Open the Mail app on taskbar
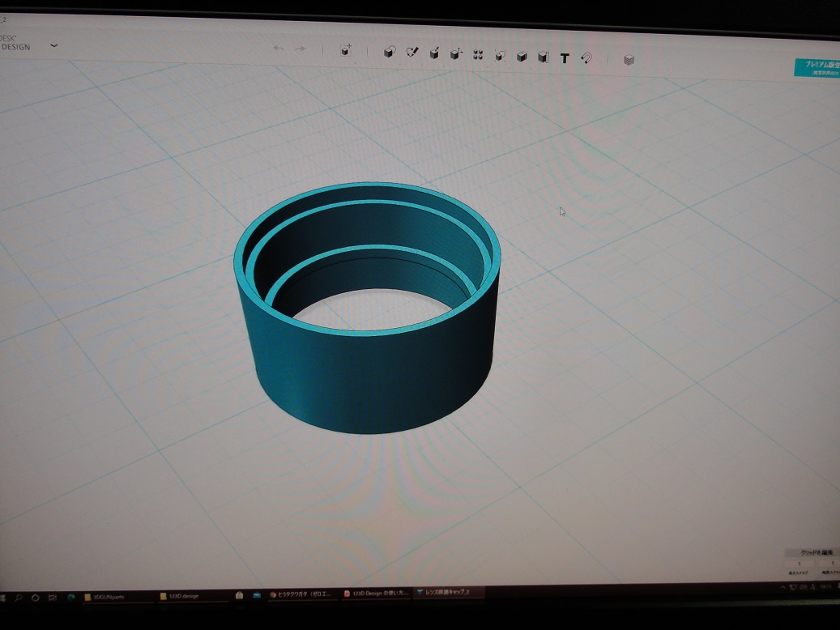Screen dimensions: 840x630 tap(257, 594)
